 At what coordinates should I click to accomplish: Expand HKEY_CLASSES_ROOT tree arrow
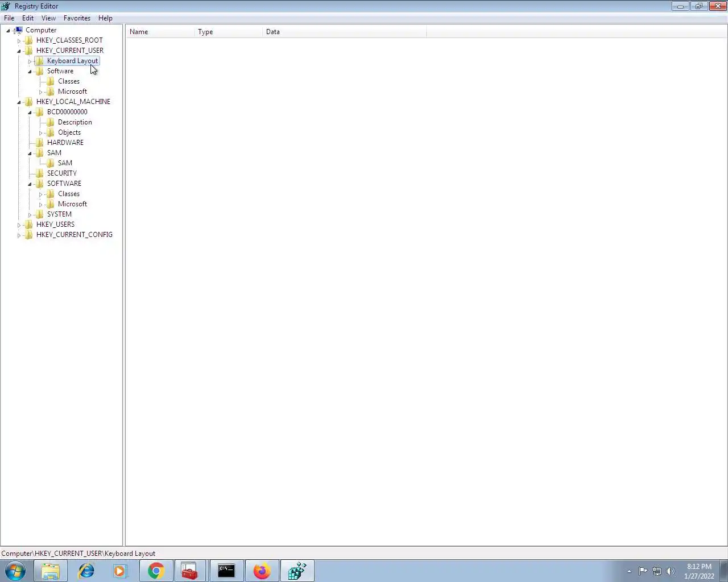point(19,41)
